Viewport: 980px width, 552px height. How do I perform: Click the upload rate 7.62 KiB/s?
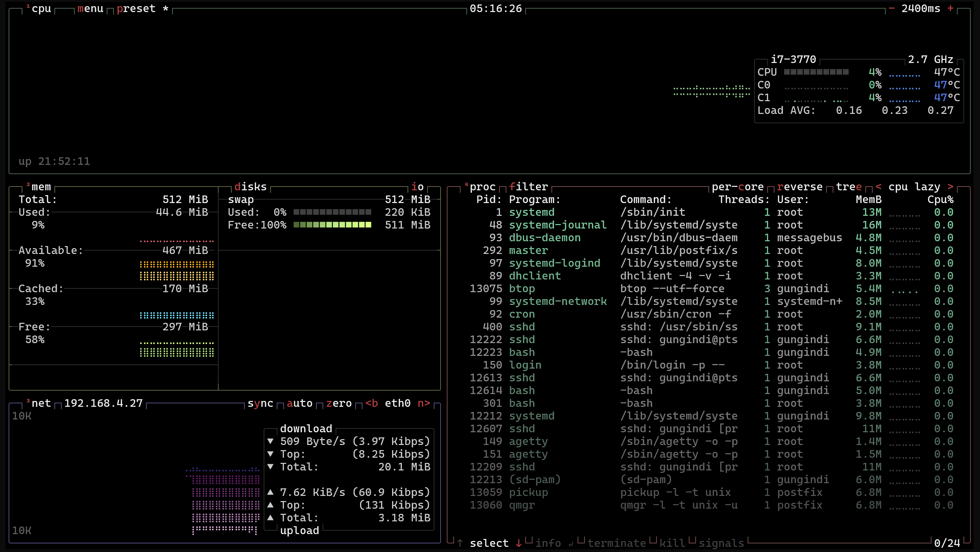312,493
